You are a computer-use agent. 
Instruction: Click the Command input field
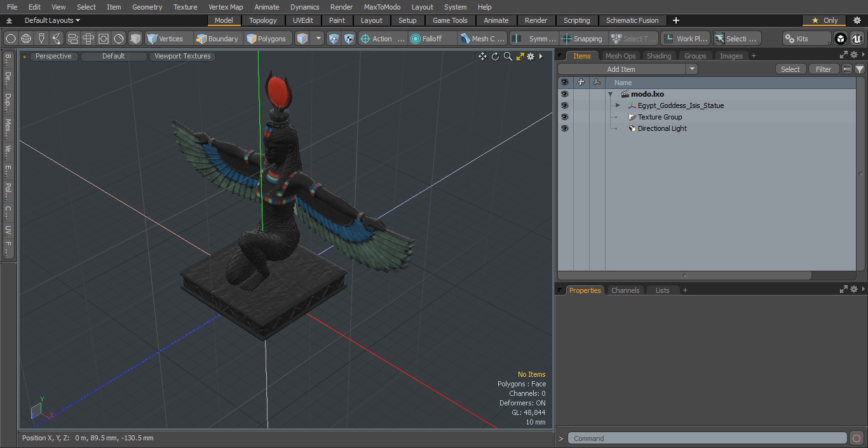click(x=707, y=438)
